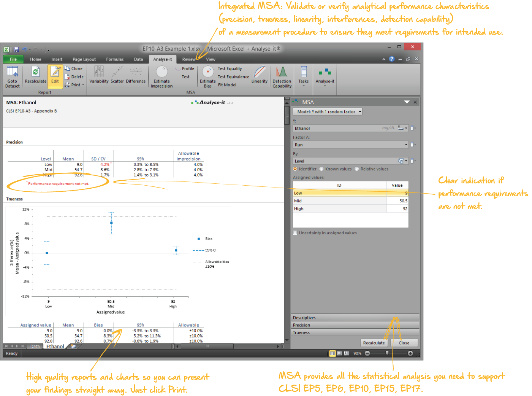Open the Detection Capability tool

282,77
